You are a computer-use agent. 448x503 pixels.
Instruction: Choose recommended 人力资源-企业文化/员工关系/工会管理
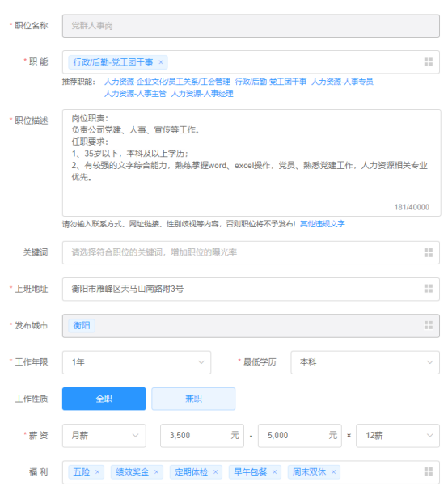tap(167, 82)
